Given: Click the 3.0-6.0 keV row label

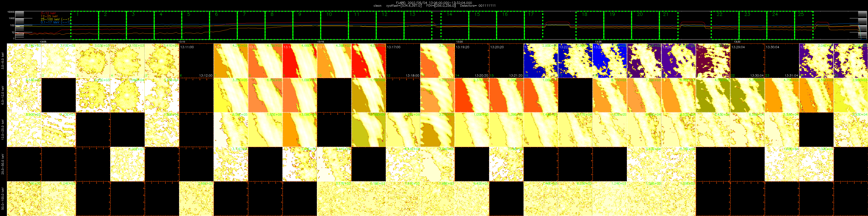Looking at the screenshot, I should tap(3, 61).
